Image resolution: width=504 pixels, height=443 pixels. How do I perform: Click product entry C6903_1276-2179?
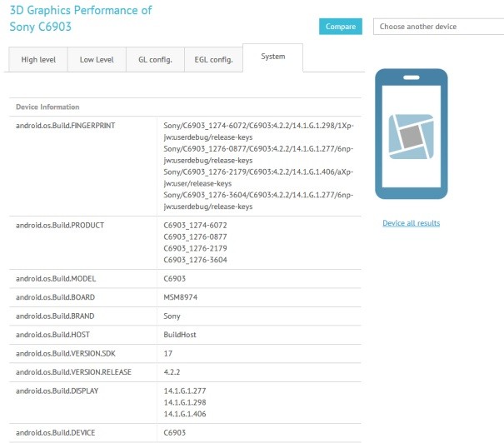(x=195, y=248)
